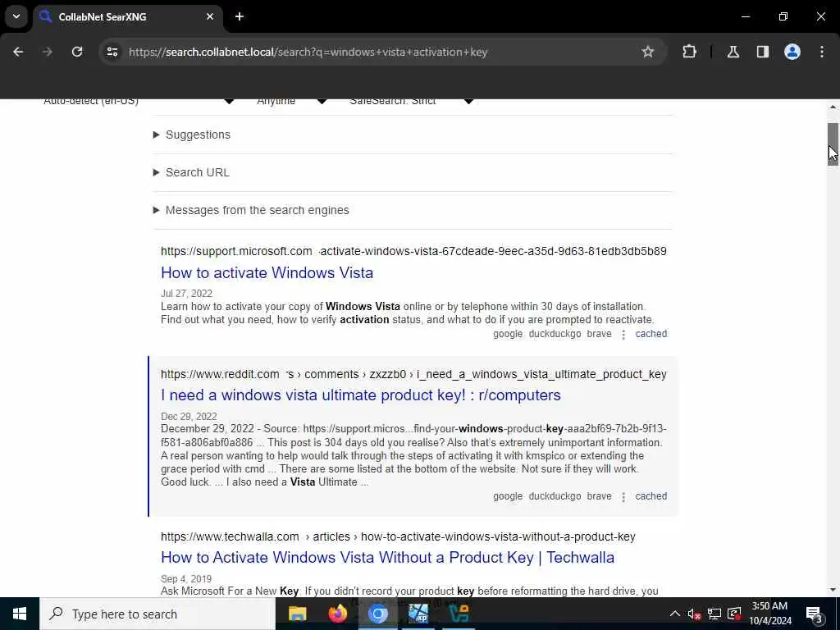
Task: Open the network tray icon
Action: (x=714, y=614)
